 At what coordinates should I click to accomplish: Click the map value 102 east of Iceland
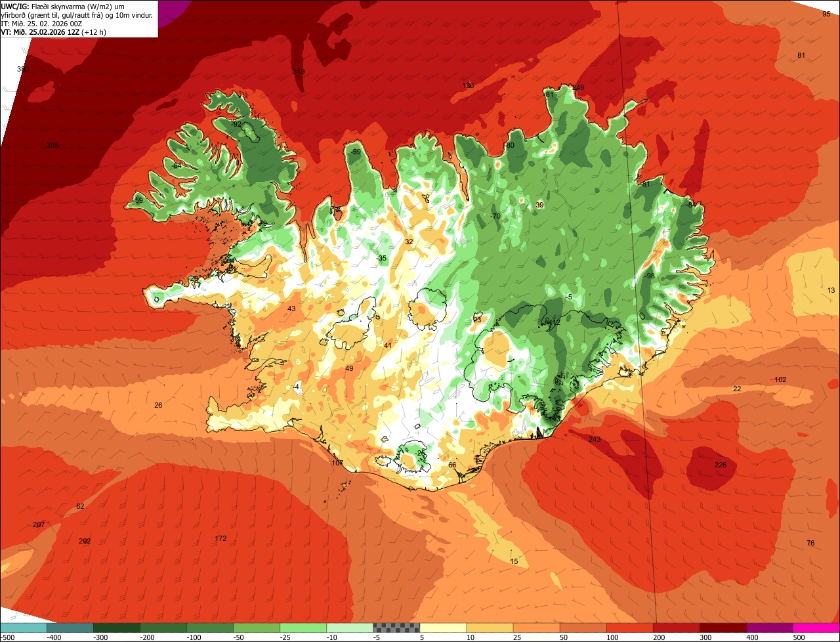click(x=780, y=379)
